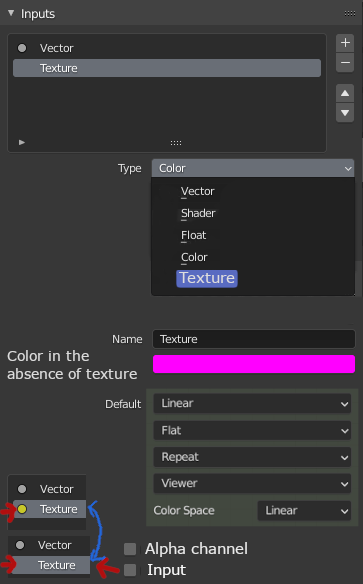The width and height of the screenshot is (363, 584).
Task: Choose highlighted Texture from Type menu
Action: 207,279
